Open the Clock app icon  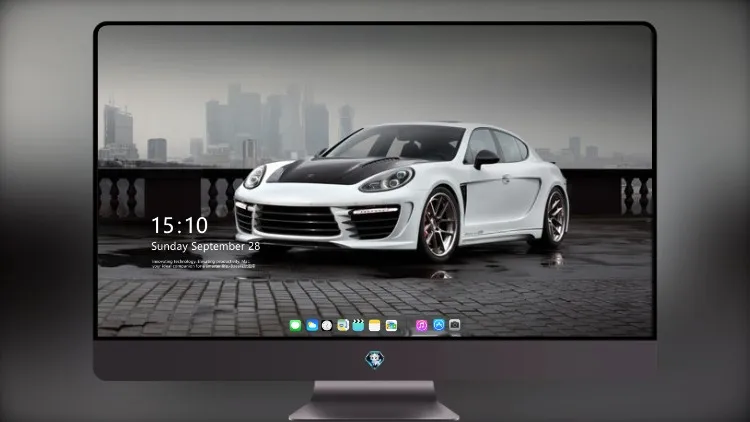point(327,325)
